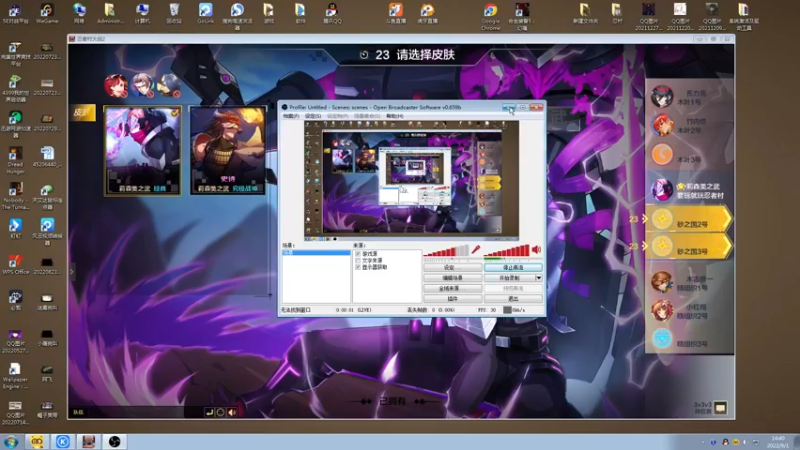The height and width of the screenshot is (450, 800).
Task: Enable the 文字来源 source checkbox
Action: [358, 260]
